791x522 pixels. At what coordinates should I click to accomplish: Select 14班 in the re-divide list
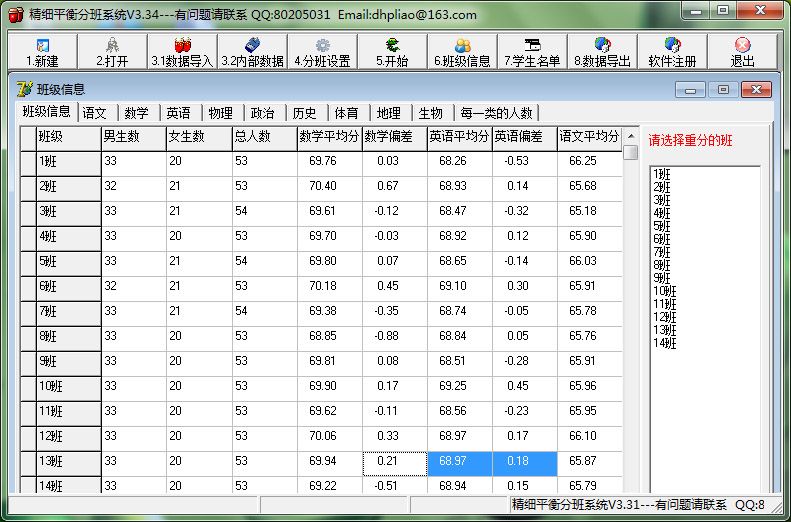pos(665,343)
